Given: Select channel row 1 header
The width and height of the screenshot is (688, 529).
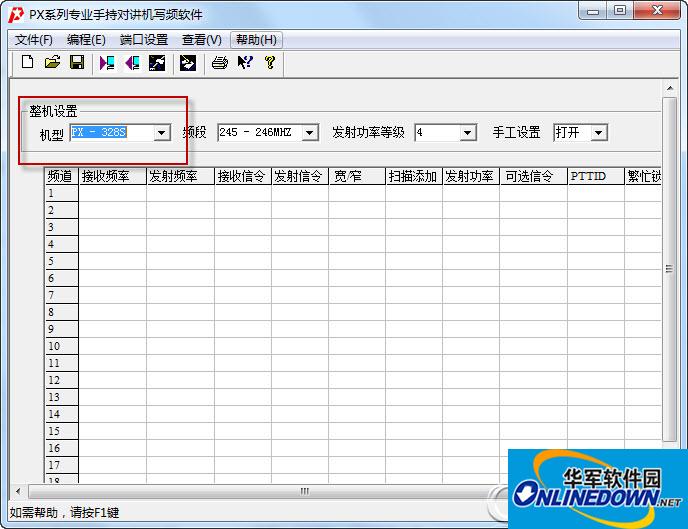Looking at the screenshot, I should (x=62, y=193).
